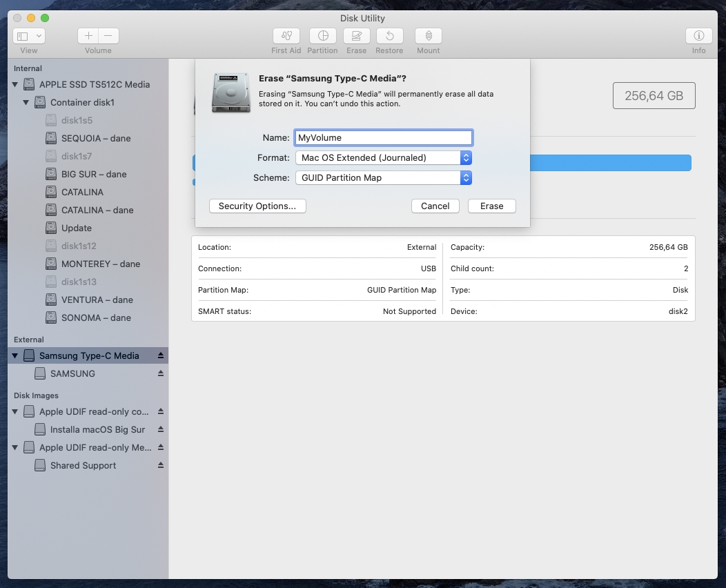This screenshot has width=726, height=588.
Task: Click the Child count value 2
Action: [x=686, y=268]
